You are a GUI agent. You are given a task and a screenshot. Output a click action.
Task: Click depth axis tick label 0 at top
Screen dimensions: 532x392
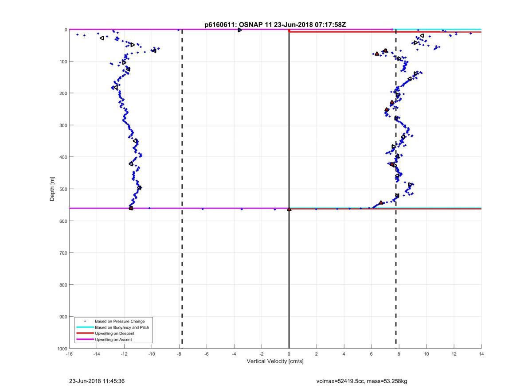coord(66,30)
